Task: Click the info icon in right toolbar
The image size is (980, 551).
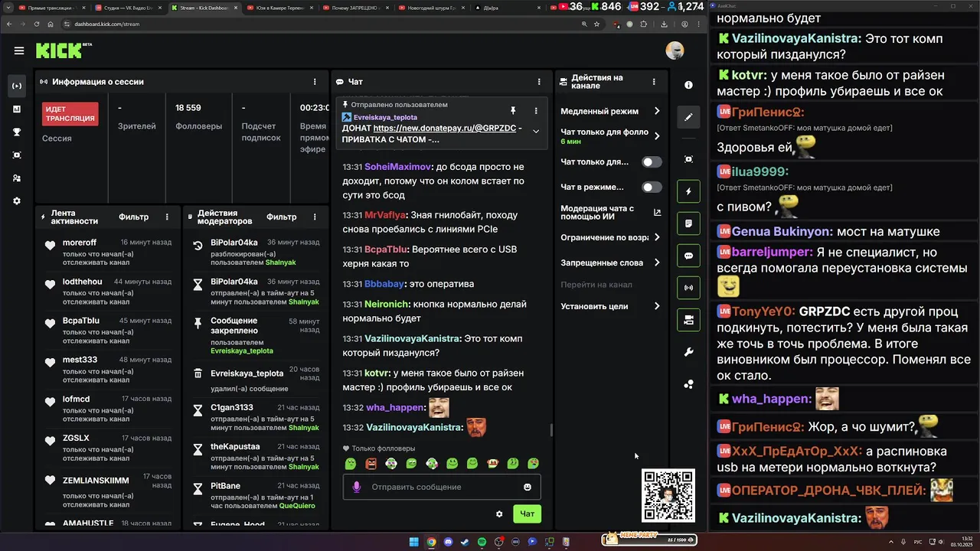Action: [x=688, y=85]
